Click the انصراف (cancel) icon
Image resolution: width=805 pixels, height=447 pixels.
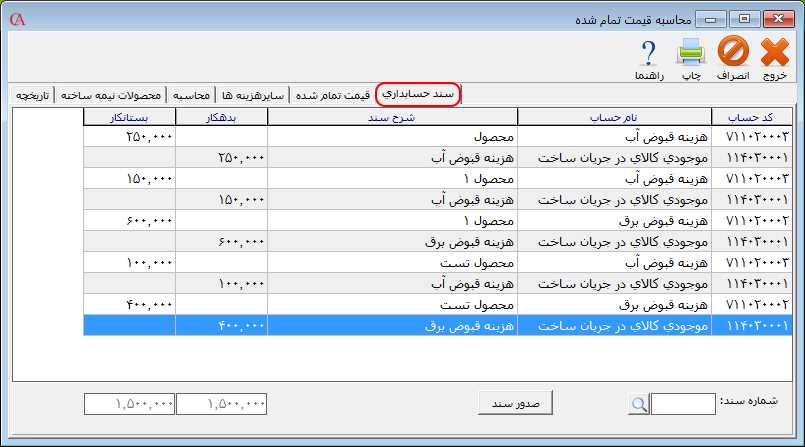[733, 51]
